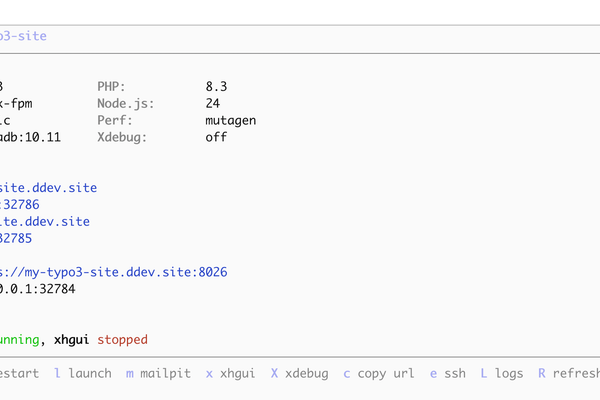Click the address ending in :32784

point(37,288)
